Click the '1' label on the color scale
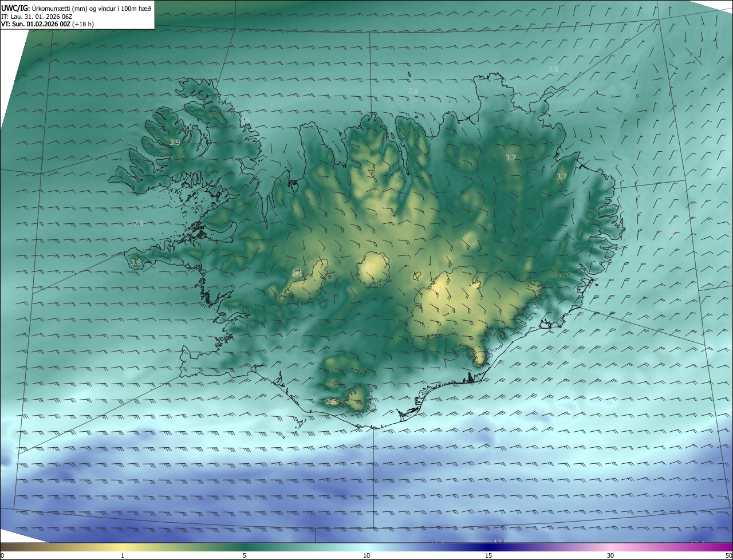The image size is (733, 560). click(123, 555)
